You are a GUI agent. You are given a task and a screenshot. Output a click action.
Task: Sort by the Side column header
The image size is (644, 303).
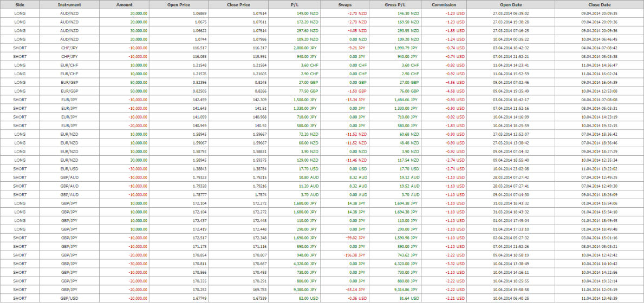click(x=19, y=5)
